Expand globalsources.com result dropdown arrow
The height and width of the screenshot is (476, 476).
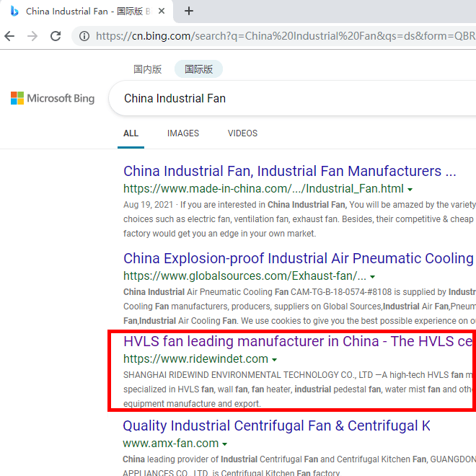[x=372, y=276]
